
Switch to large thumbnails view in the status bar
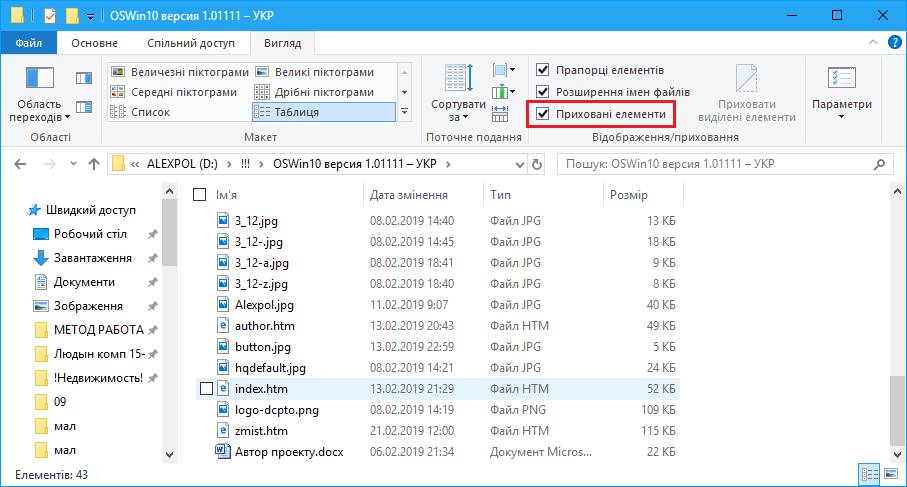pos(890,475)
